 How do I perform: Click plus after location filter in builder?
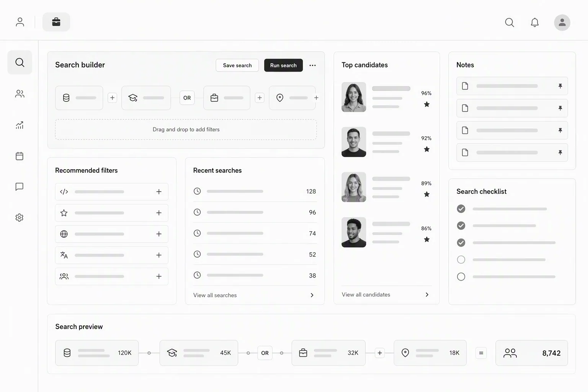point(316,98)
